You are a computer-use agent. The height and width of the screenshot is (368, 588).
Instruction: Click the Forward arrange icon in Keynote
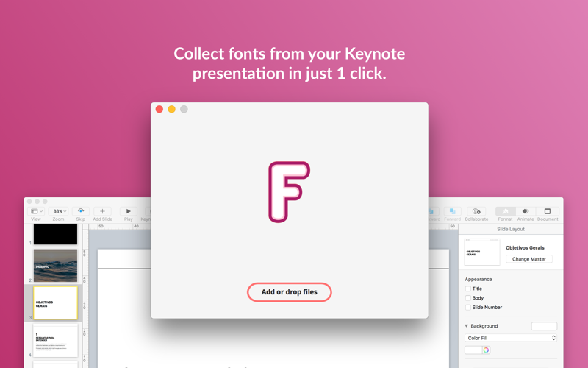pyautogui.click(x=452, y=211)
